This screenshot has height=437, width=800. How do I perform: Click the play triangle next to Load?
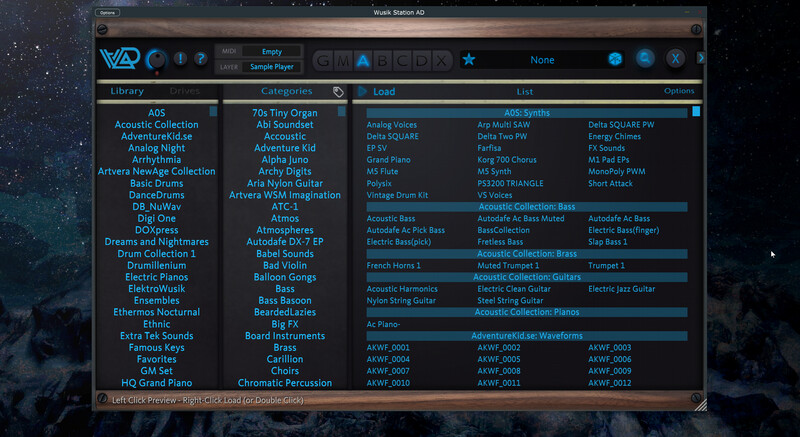[362, 91]
